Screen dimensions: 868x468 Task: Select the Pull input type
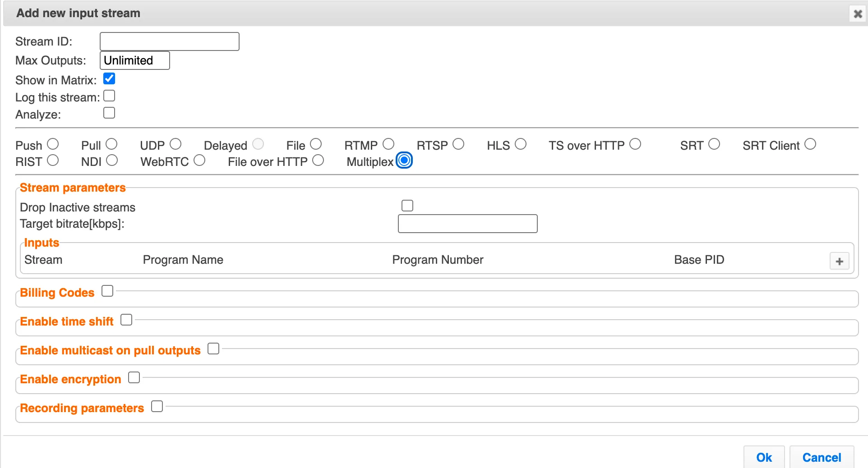click(111, 144)
